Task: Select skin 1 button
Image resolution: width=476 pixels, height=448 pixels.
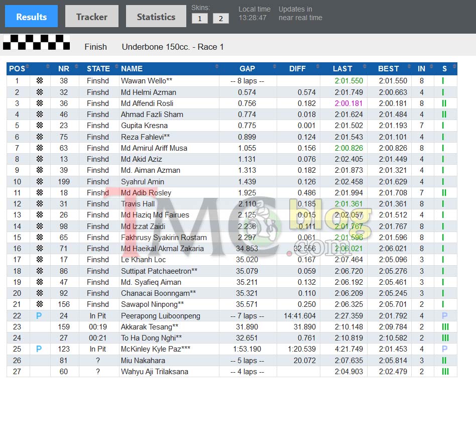Action: point(200,18)
